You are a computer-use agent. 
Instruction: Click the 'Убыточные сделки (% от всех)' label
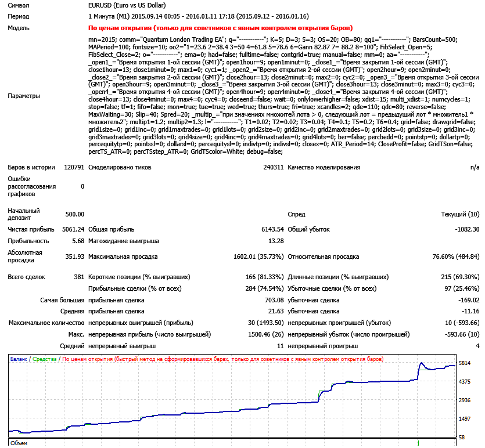[332, 288]
